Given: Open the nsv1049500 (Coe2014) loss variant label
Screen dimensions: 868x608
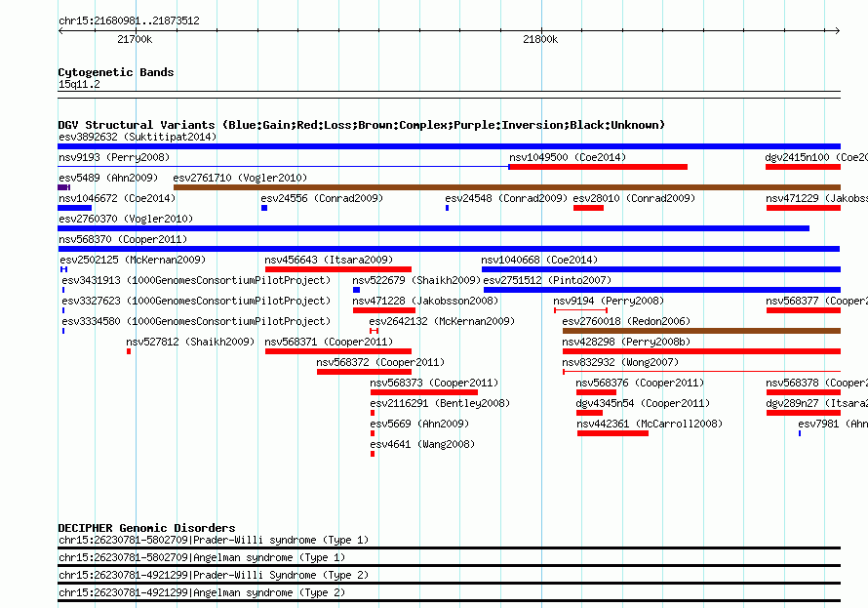Looking at the screenshot, I should [568, 157].
